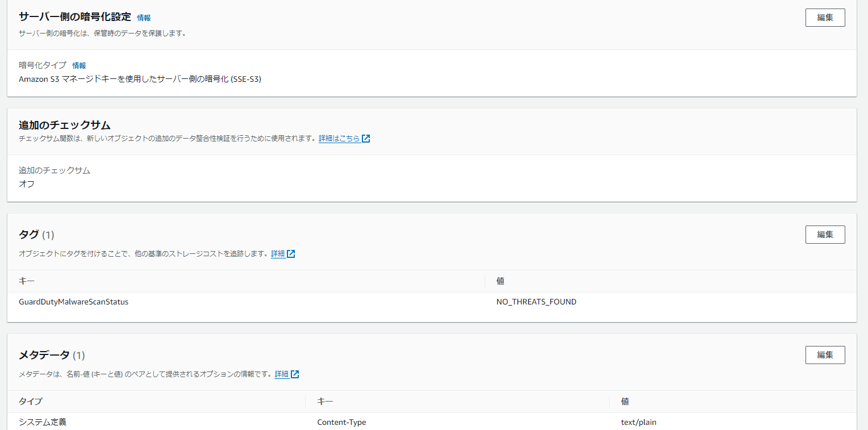
Task: Open the 詳細 link in the メタデータ section
Action: click(x=282, y=374)
